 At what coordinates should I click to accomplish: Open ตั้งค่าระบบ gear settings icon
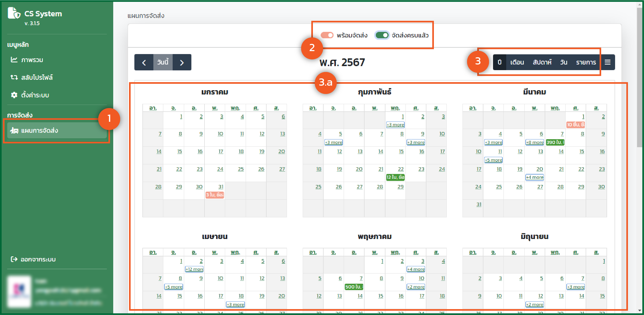(14, 95)
